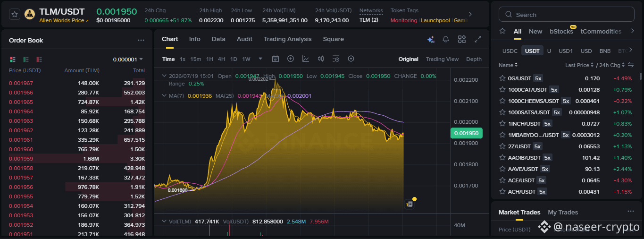Open the price alert bell icon
Viewport: 644px width, 239px height.
click(446, 39)
